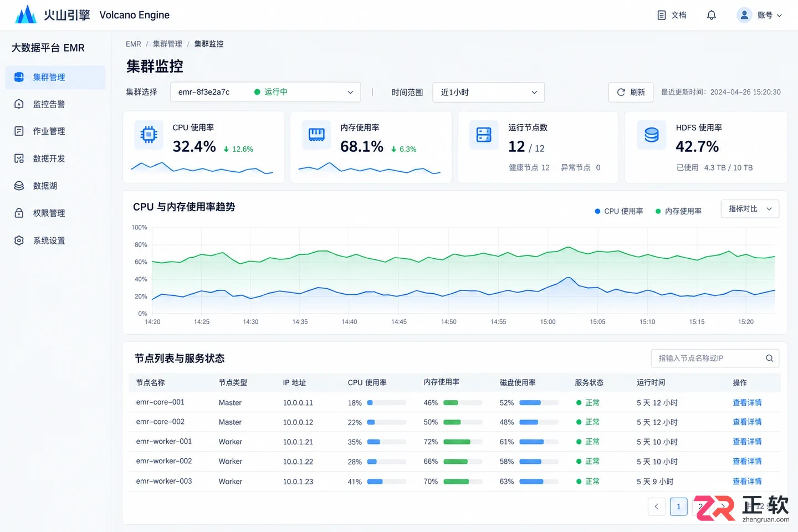This screenshot has width=798, height=532.
Task: Click the 42.7% HDFS value
Action: coord(697,146)
